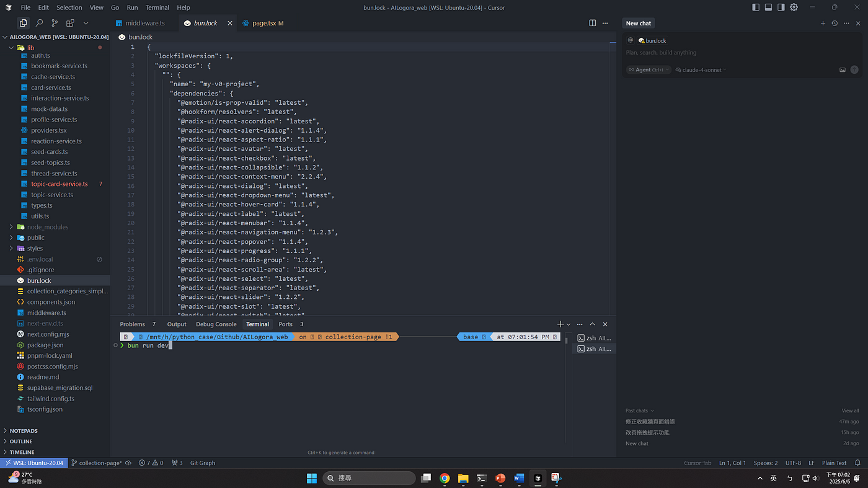Click the collection-page branch in status bar

point(99,463)
